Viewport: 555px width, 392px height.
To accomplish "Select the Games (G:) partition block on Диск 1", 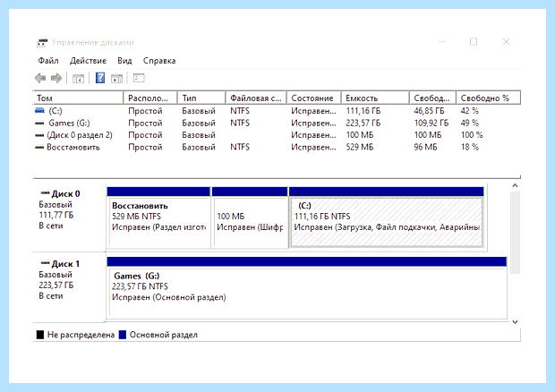I will (307, 288).
